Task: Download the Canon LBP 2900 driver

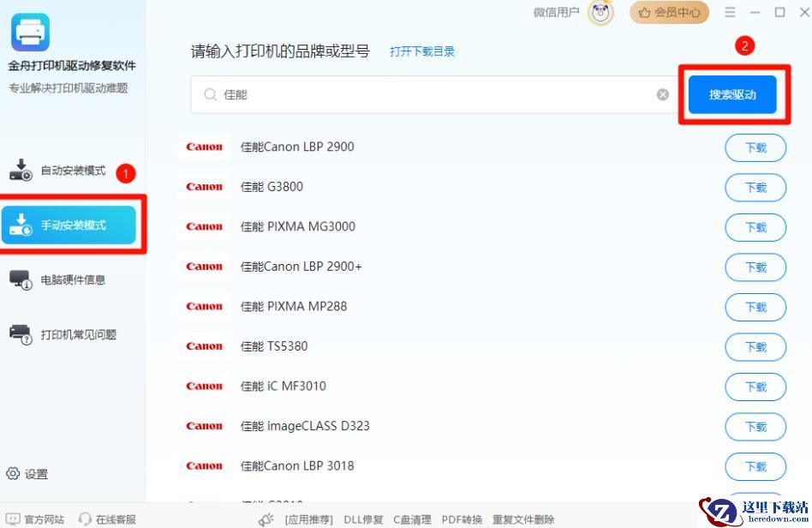Action: (755, 147)
